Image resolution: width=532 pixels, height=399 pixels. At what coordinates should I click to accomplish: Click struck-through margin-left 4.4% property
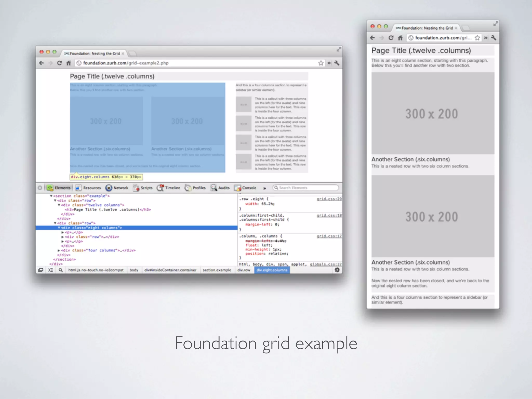click(266, 241)
